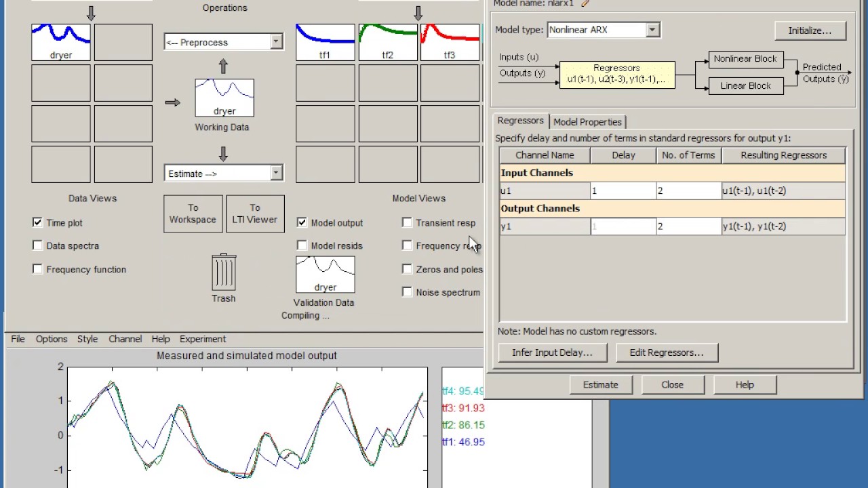Toggle the Model output checkbox
868x488 pixels.
pos(302,222)
